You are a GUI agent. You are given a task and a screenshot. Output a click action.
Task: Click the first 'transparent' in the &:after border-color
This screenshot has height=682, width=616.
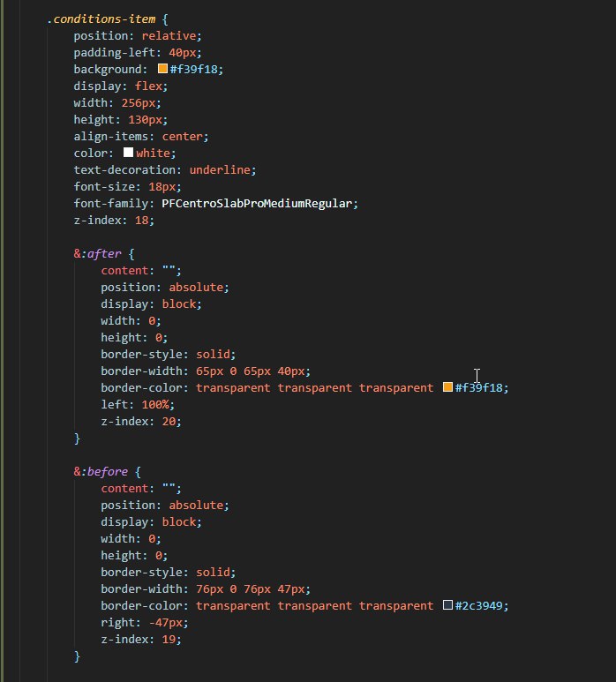coord(233,387)
